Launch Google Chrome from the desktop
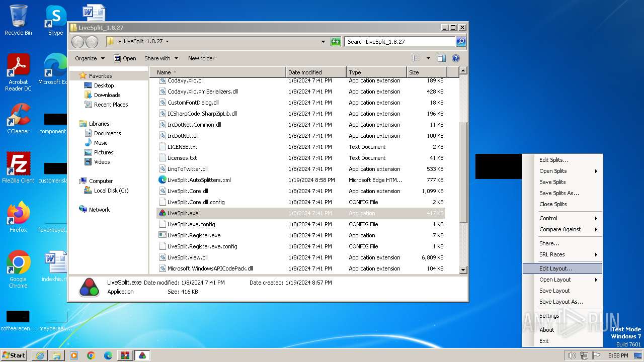 [x=18, y=269]
